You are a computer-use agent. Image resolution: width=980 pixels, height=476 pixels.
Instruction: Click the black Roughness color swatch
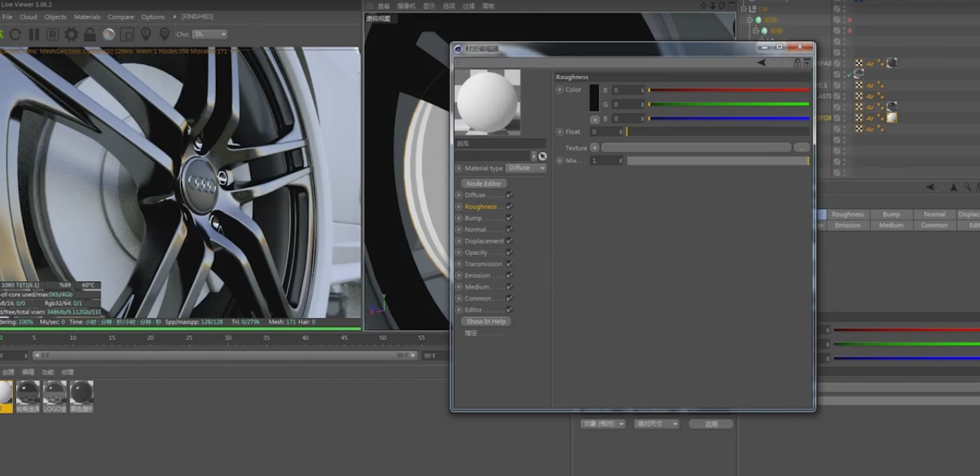coord(594,98)
